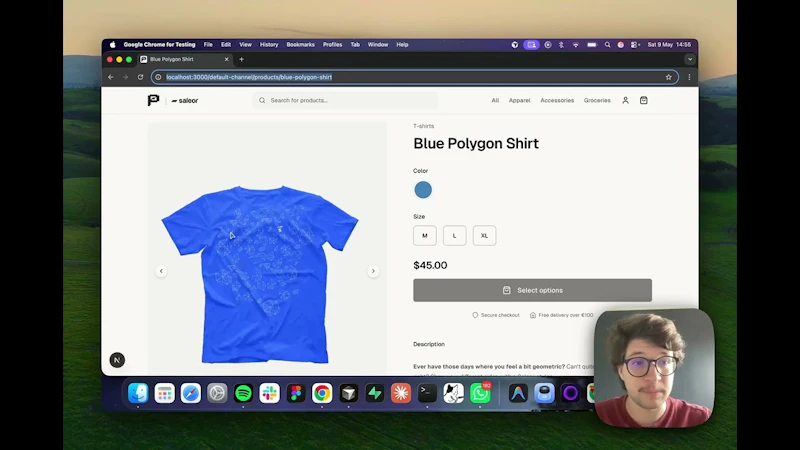Click the Description heading
The width and height of the screenshot is (800, 450).
[429, 344]
